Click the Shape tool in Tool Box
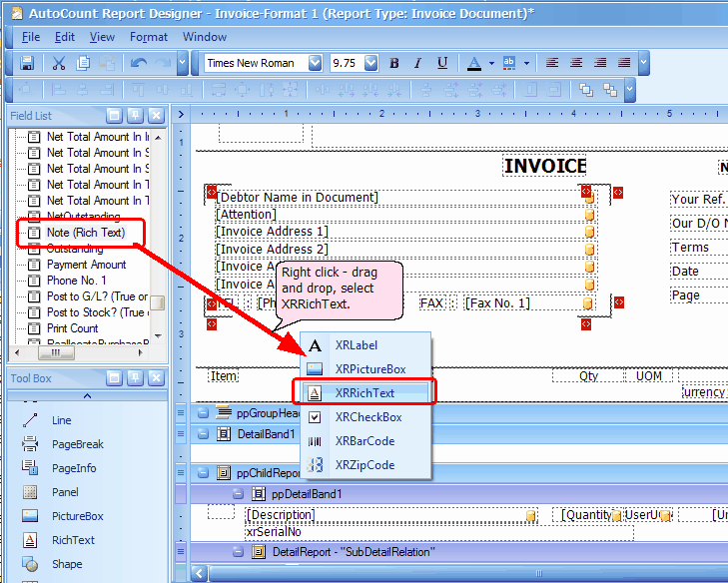 tap(67, 564)
